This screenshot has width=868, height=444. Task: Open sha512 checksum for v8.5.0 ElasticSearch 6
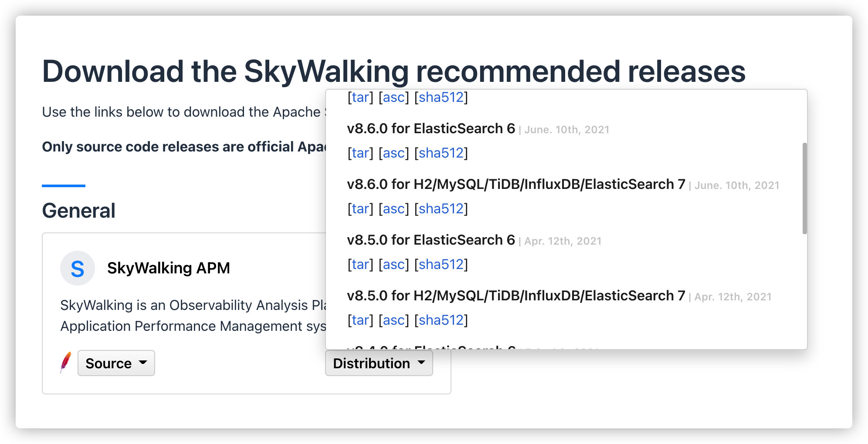[441, 264]
